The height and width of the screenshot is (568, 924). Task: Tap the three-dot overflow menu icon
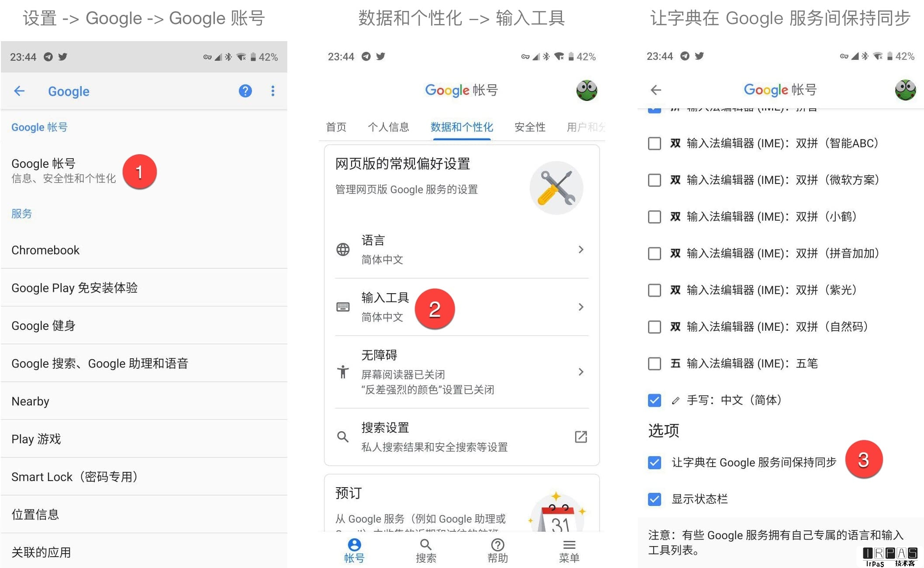(x=272, y=91)
